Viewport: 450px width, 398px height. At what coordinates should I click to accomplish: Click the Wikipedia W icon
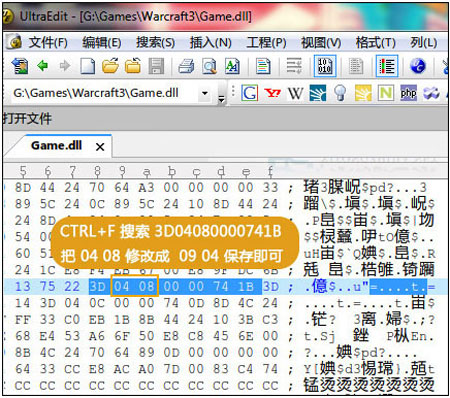[x=295, y=93]
